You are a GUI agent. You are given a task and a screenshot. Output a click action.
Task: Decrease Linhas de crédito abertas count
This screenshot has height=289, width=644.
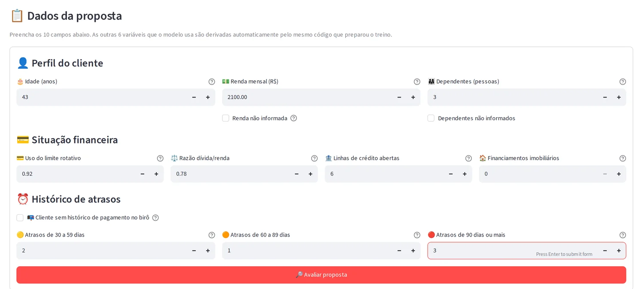(x=451, y=174)
